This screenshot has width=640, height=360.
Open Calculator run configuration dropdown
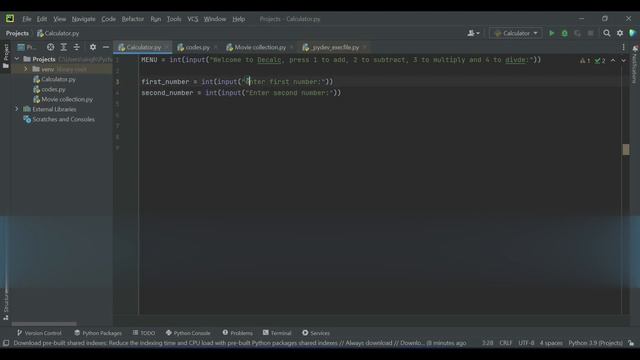[516, 33]
